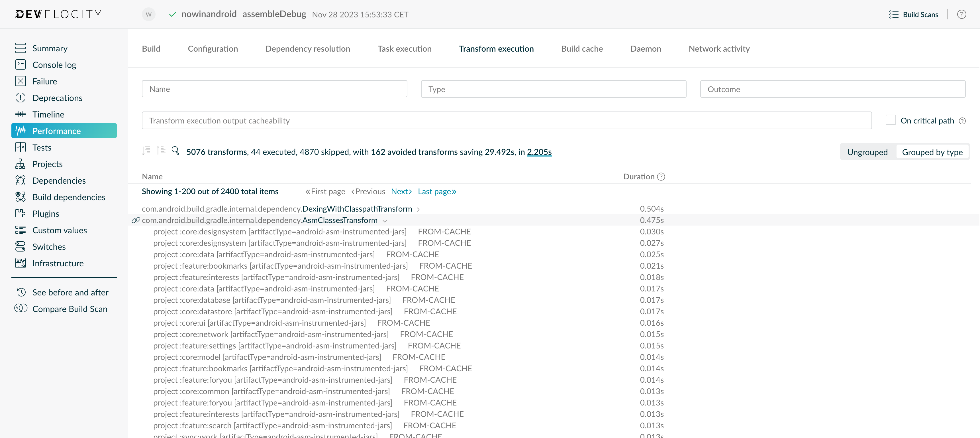Open the Dependencies icon
Viewport: 980px width, 438px height.
(x=21, y=181)
